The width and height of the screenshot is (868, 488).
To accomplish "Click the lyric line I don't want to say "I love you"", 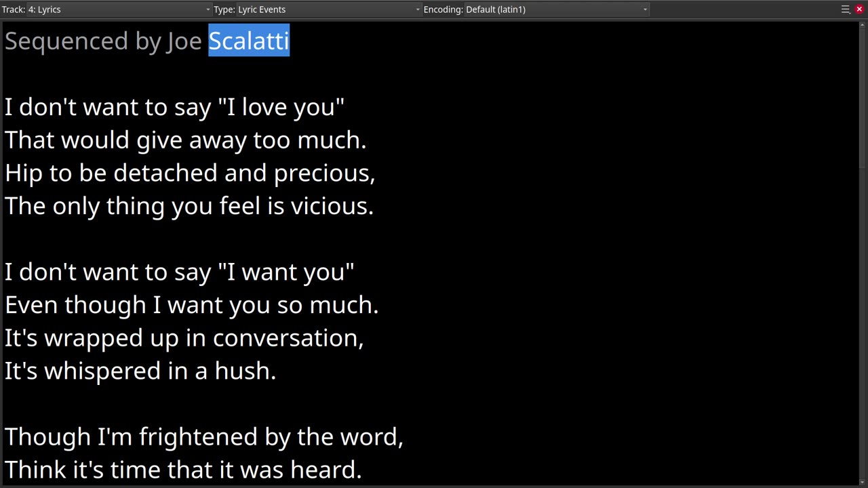I will (x=174, y=107).
